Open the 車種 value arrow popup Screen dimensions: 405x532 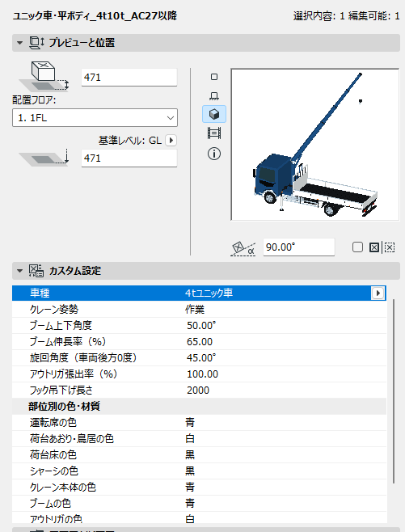coord(378,293)
